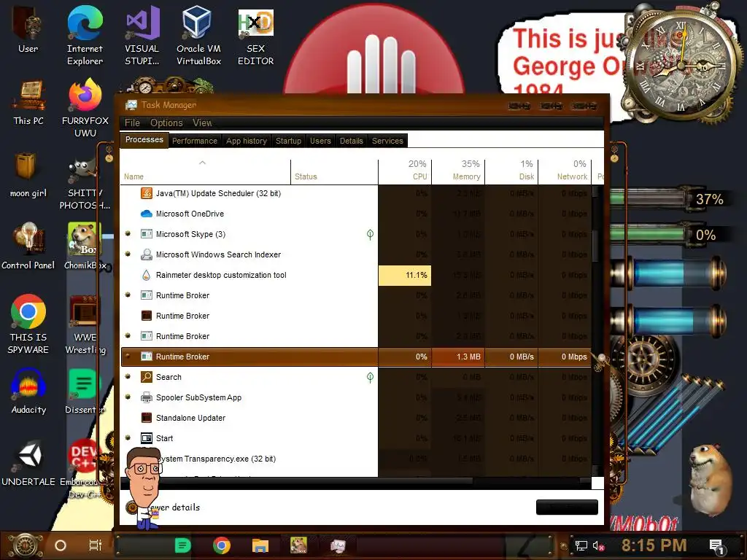Open the Visual Studio desktop shortcut
The height and width of the screenshot is (560, 747).
(142, 34)
